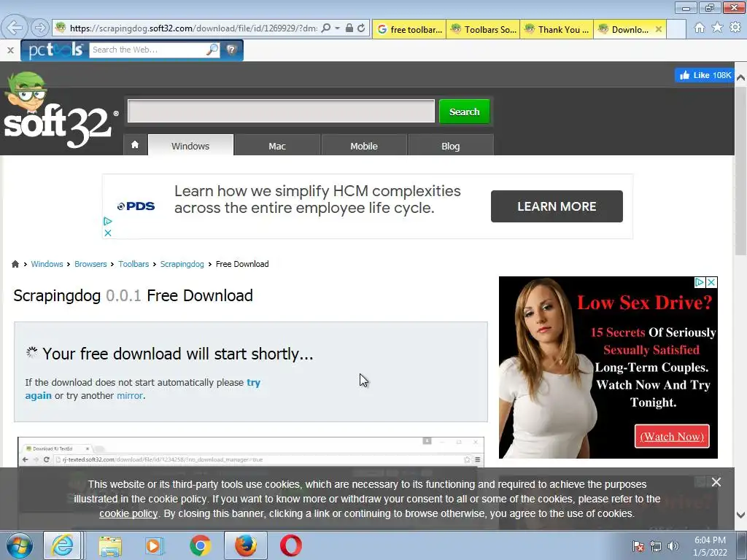The width and height of the screenshot is (747, 560).
Task: Dismiss the cookie banner with X
Action: (x=716, y=483)
